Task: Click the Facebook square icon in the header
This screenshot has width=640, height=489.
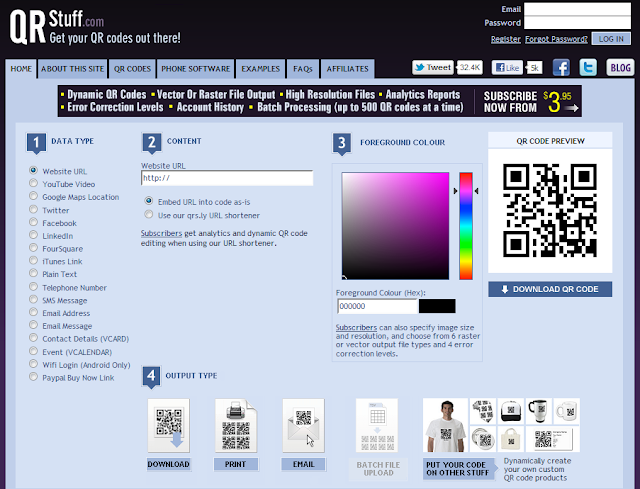Action: pos(561,67)
